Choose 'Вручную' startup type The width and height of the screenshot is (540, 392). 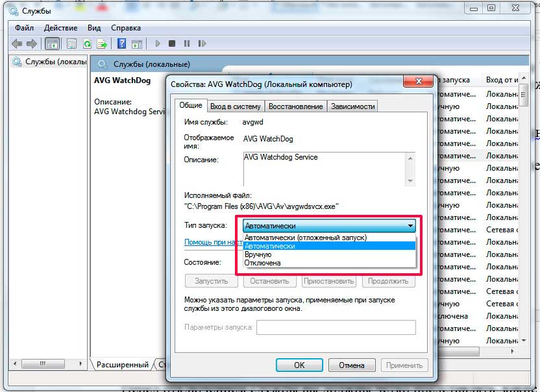click(x=258, y=254)
